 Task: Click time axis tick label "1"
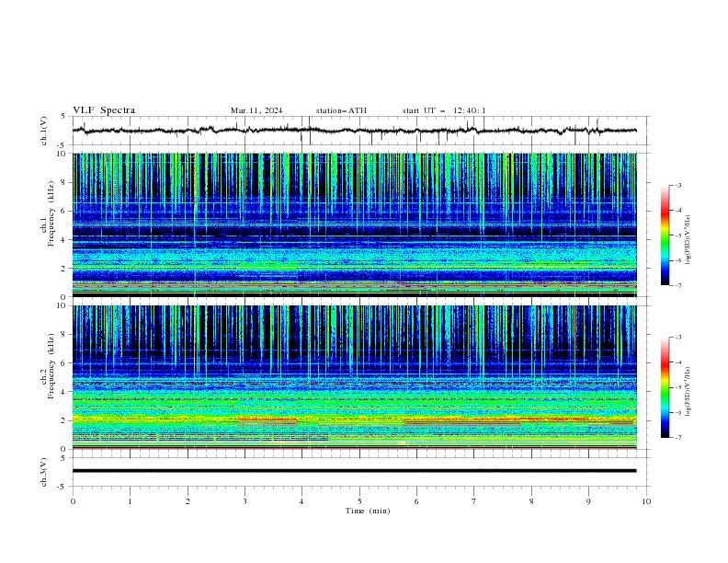pyautogui.click(x=130, y=501)
